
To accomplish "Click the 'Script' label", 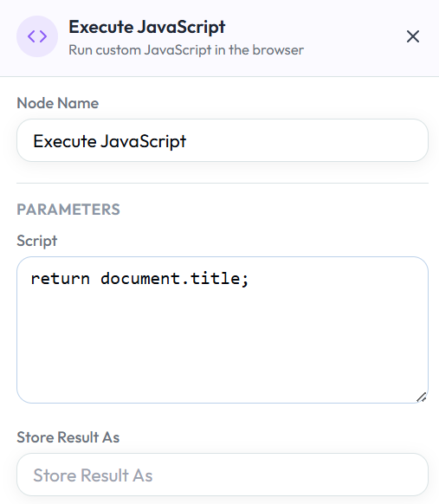I will 37,241.
